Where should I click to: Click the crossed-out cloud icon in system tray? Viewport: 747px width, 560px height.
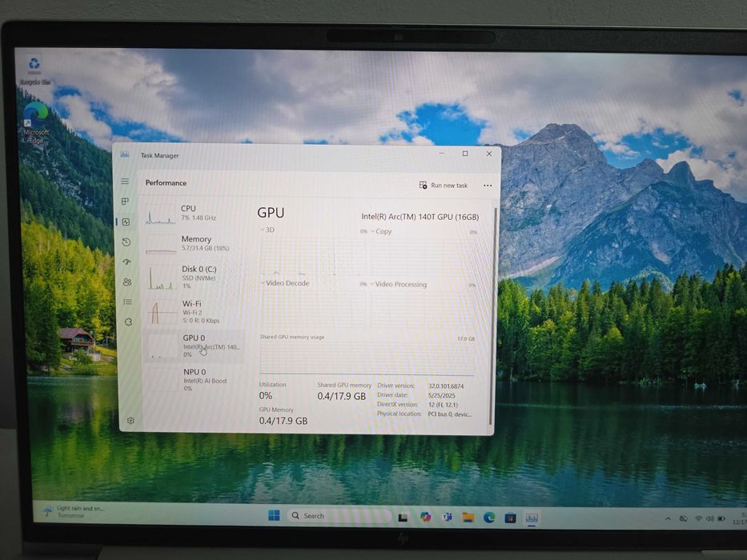tap(683, 518)
